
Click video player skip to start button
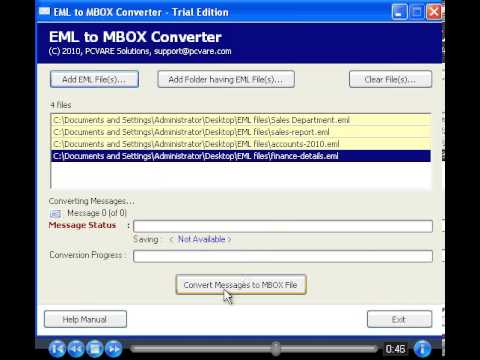pos(57,349)
